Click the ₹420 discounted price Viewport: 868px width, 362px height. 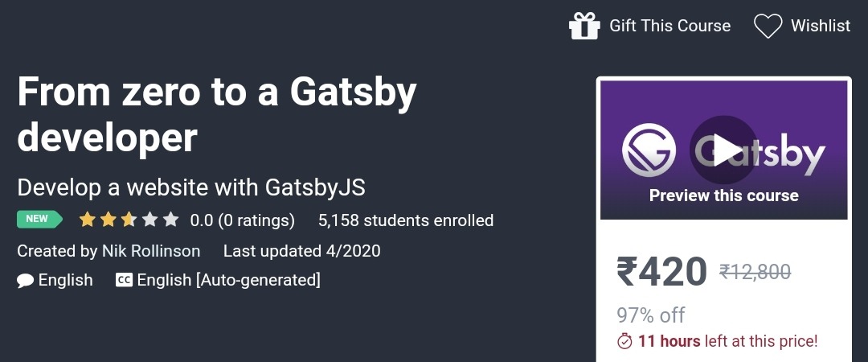(662, 272)
